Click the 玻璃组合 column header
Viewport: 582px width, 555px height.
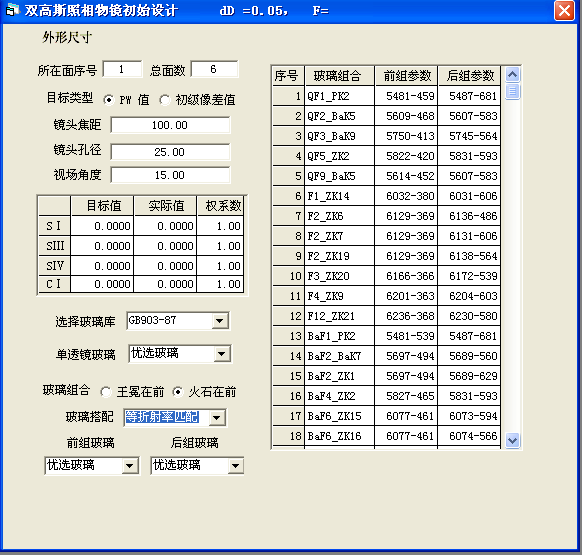click(339, 76)
